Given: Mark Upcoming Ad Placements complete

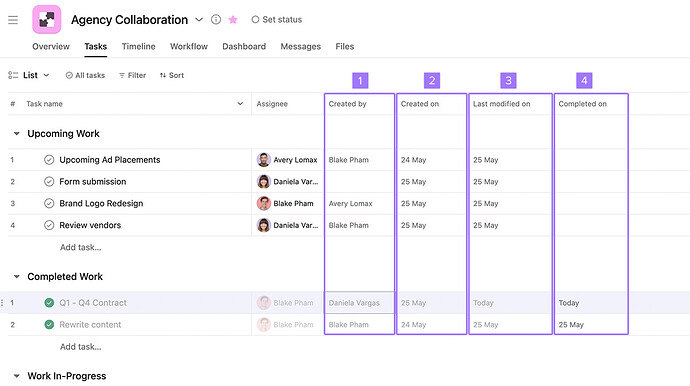Looking at the screenshot, I should pos(49,160).
